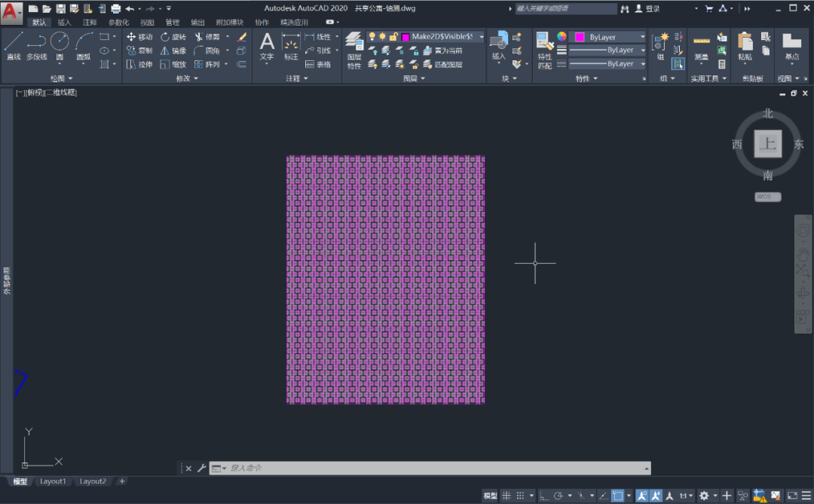Viewport: 814px width, 504px height.
Task: Open the Annotate (注释) ribbon tab
Action: pos(89,23)
